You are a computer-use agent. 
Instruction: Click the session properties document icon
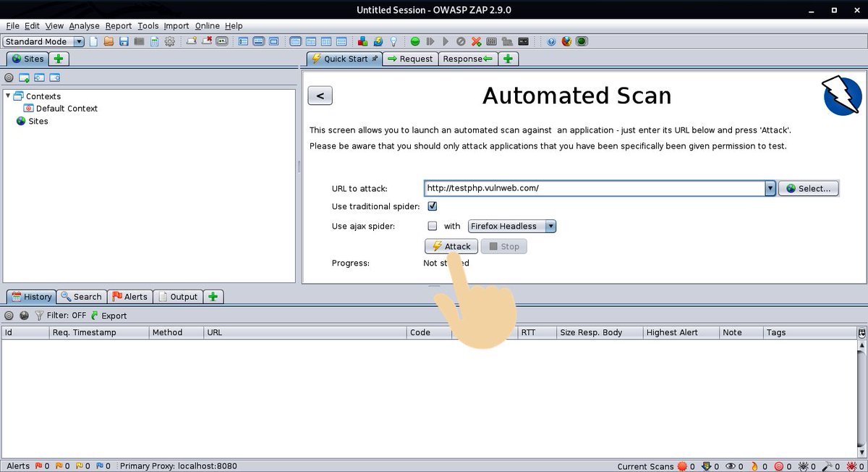tap(154, 41)
